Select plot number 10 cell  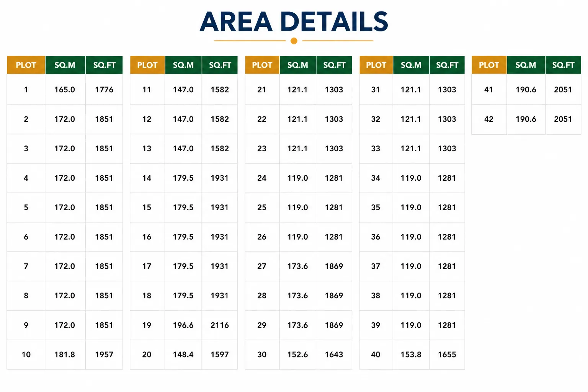(26, 354)
